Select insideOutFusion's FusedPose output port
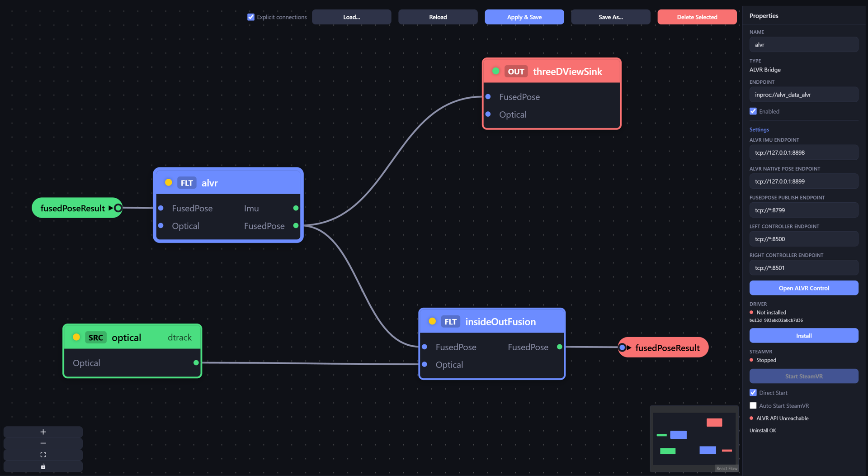The image size is (868, 476). pyautogui.click(x=560, y=347)
